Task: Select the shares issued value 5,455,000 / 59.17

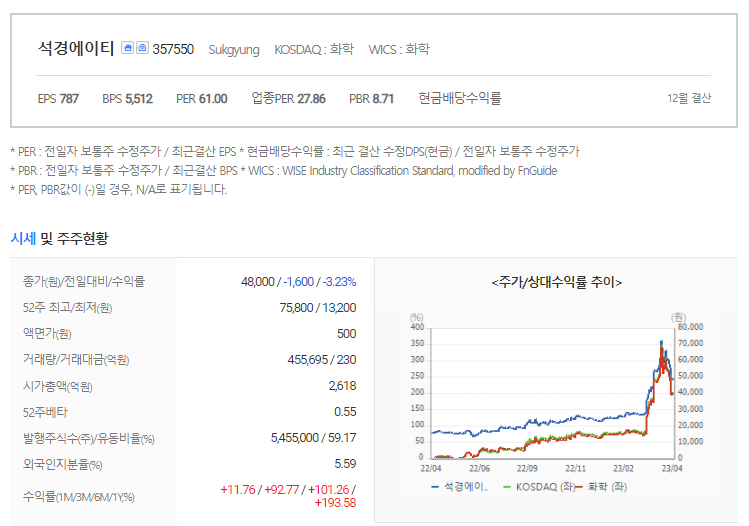Action: [313, 438]
